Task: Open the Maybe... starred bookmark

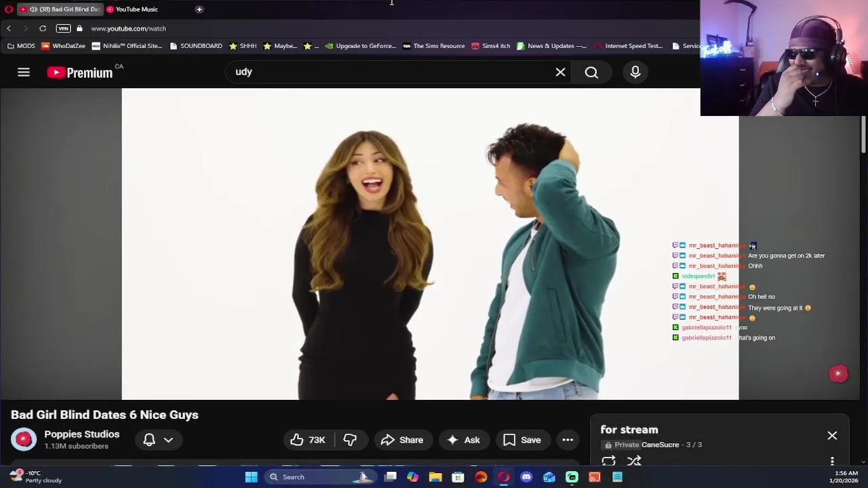Action: pyautogui.click(x=280, y=46)
